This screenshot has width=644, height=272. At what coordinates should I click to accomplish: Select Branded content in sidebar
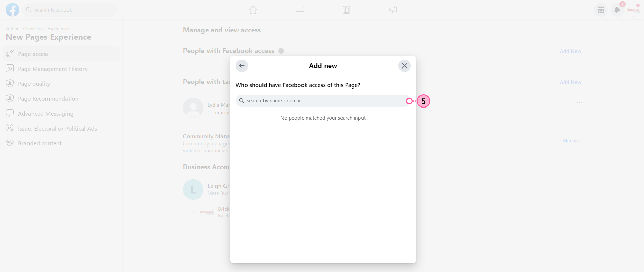pyautogui.click(x=62, y=143)
